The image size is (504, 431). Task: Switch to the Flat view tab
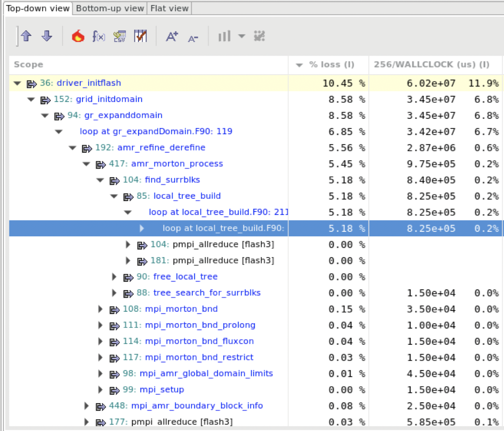click(x=169, y=8)
